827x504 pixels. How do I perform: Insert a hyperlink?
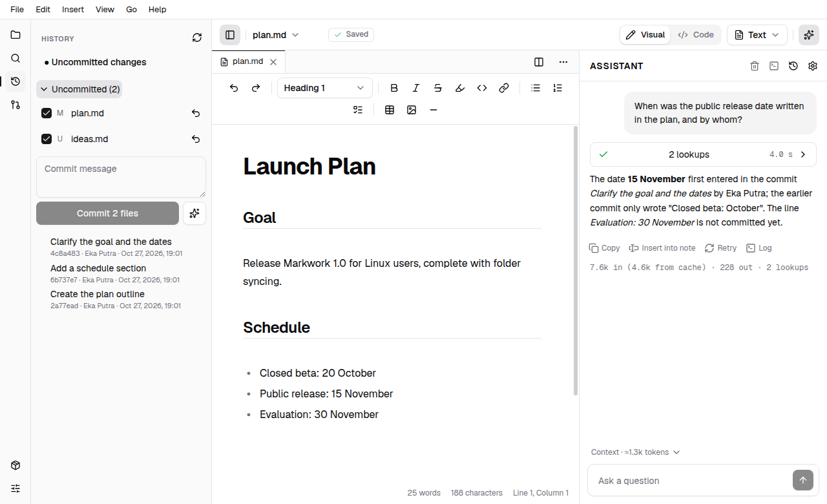(504, 88)
